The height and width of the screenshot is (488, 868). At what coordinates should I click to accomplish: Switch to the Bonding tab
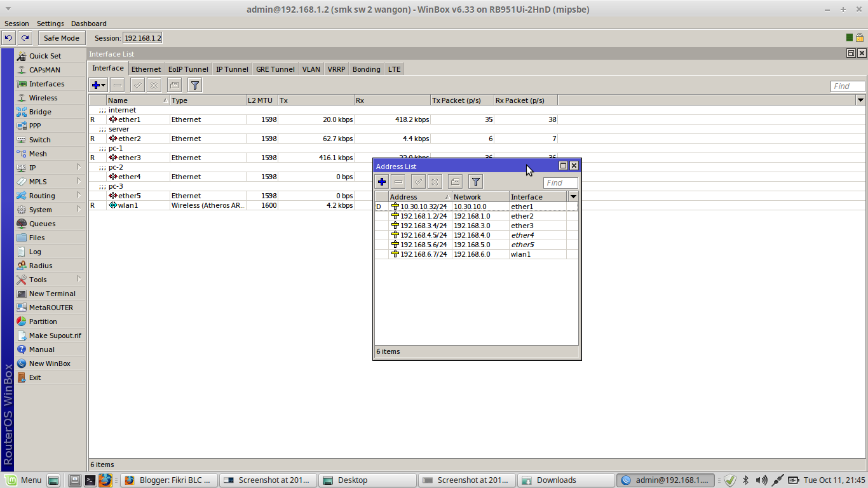(x=367, y=69)
